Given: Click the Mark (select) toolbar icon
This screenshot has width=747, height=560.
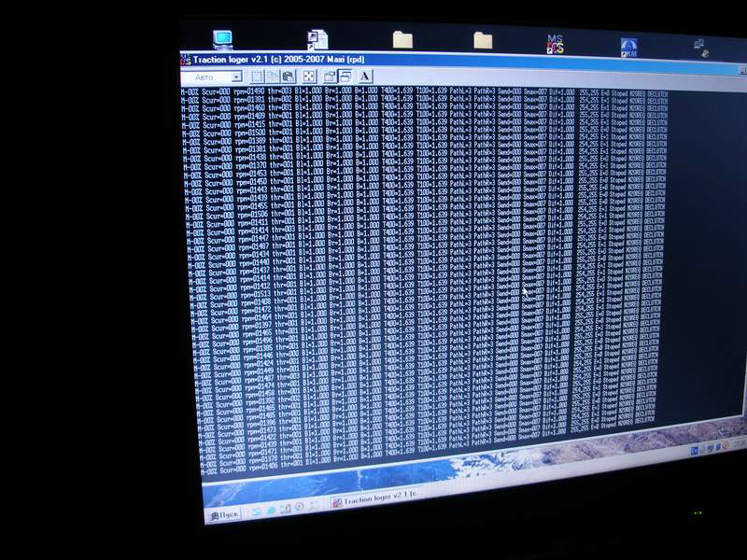Looking at the screenshot, I should pos(257,77).
